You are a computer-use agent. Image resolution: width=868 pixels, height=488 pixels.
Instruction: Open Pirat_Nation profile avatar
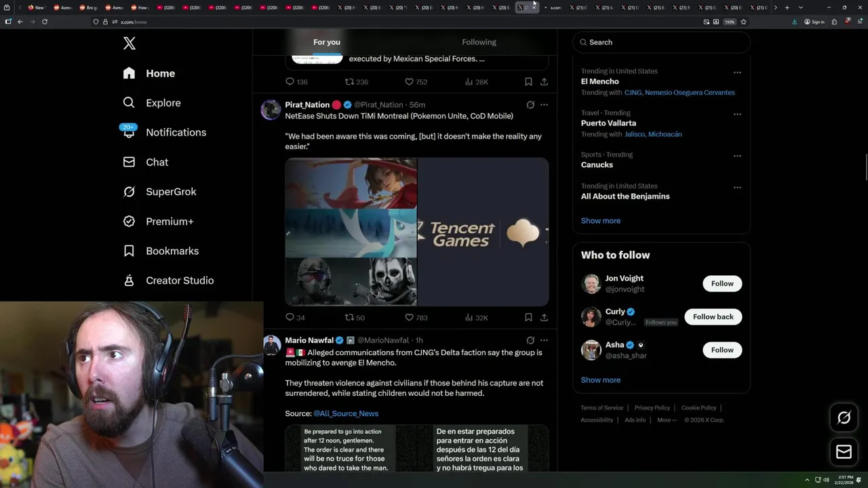271,110
